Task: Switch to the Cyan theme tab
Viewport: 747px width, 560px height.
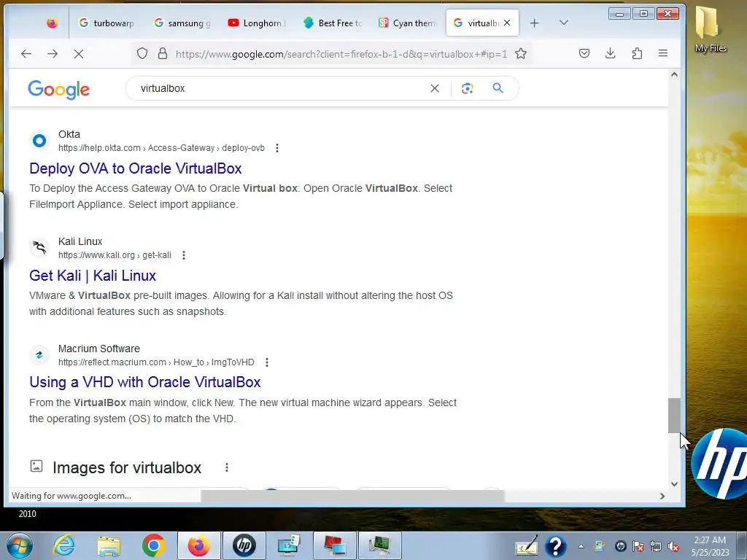Action: 408,23
